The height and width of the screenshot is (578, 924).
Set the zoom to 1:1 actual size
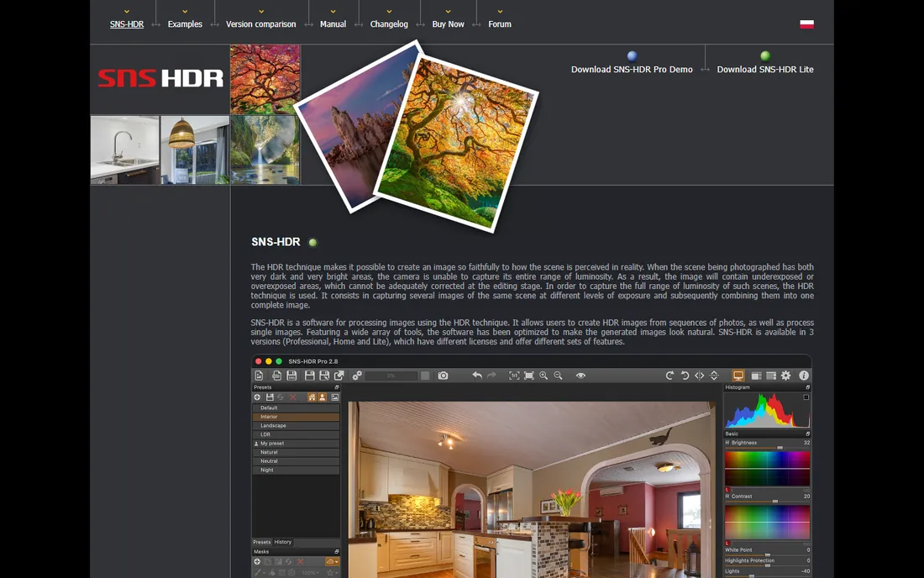click(x=514, y=376)
